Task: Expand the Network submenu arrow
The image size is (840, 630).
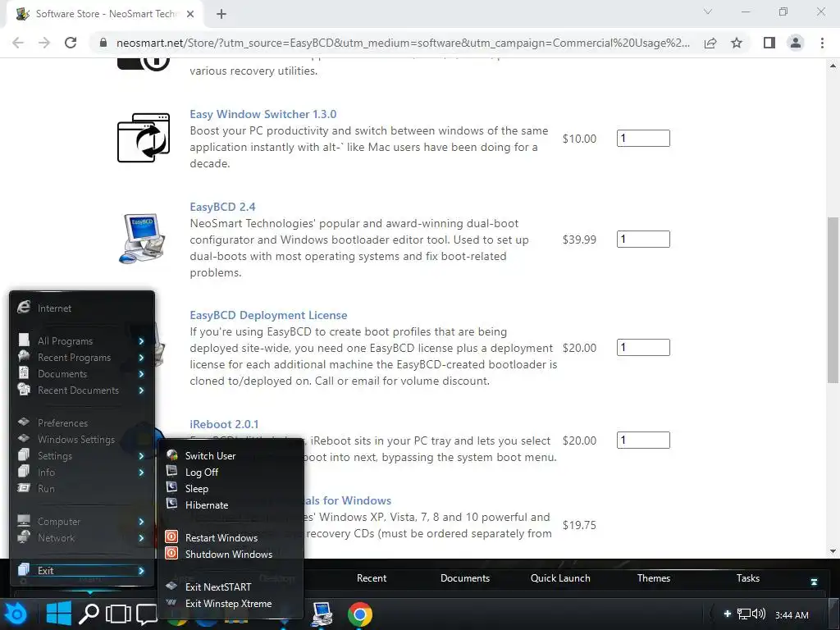Action: tap(141, 538)
